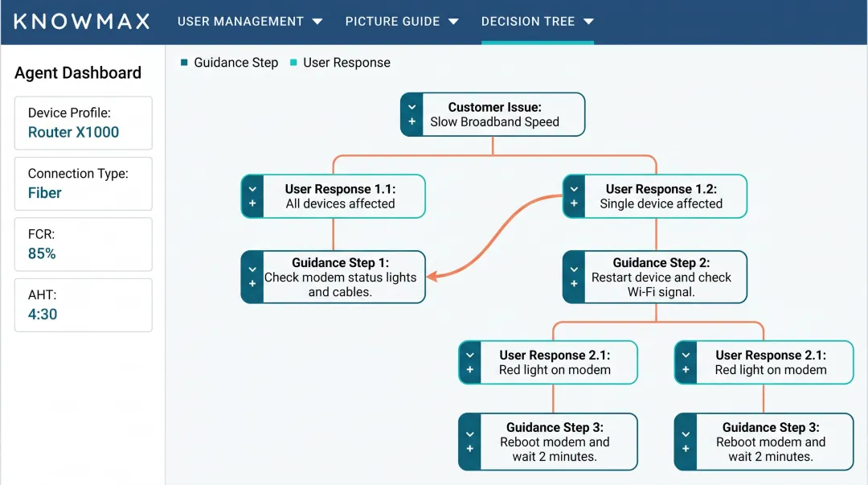Open the Device Profile card
The height and width of the screenshot is (485, 868).
tap(84, 123)
